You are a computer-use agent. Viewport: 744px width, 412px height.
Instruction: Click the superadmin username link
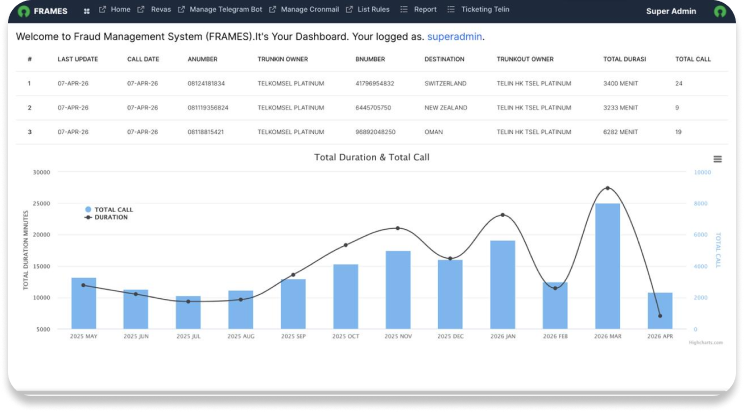point(455,36)
